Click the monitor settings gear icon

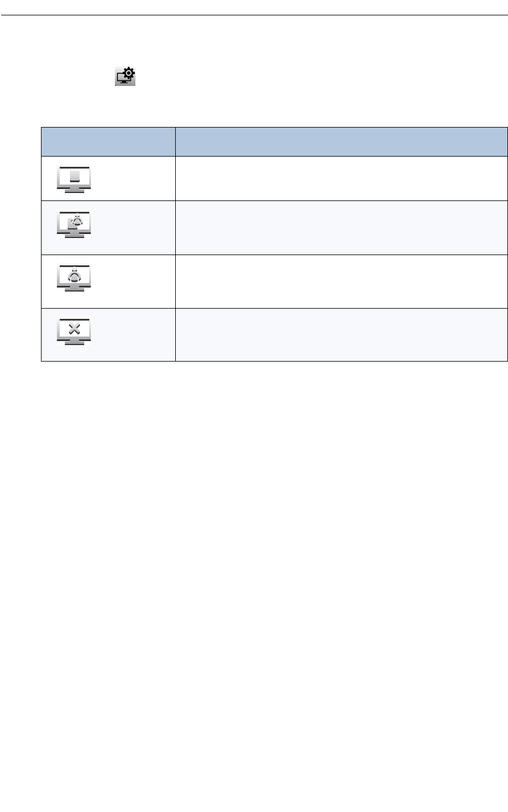coord(125,76)
